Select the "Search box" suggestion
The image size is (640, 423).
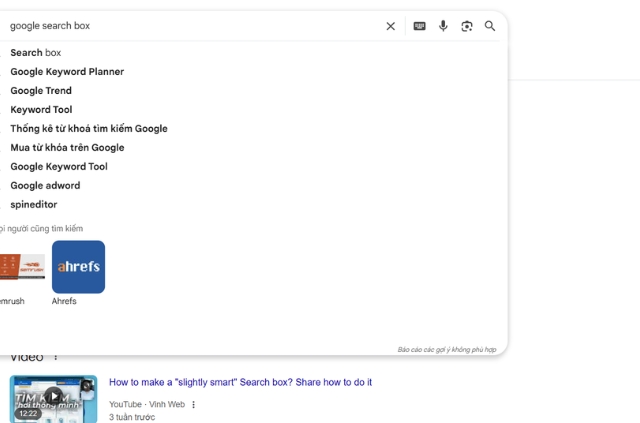[x=36, y=53]
